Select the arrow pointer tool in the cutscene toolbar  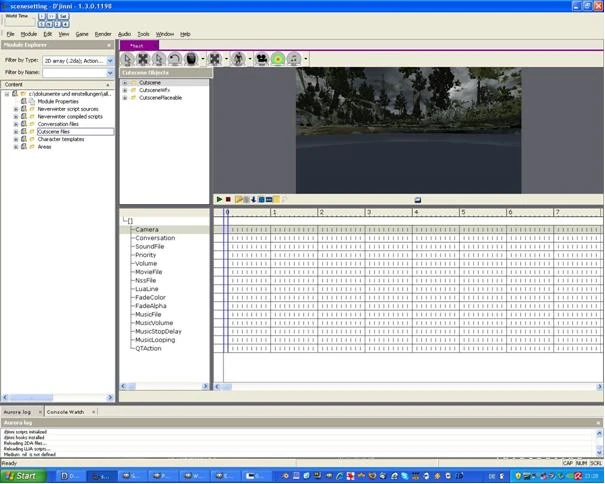pyautogui.click(x=127, y=59)
